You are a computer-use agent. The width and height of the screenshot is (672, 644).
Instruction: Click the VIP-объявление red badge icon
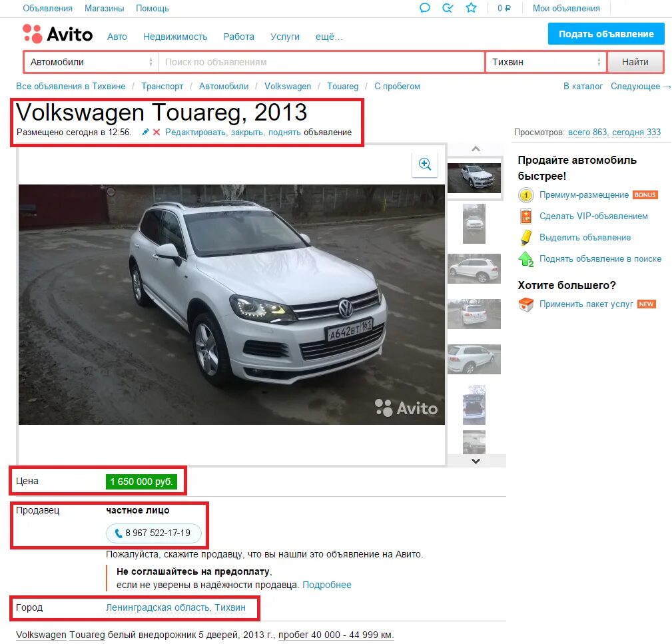click(x=527, y=216)
